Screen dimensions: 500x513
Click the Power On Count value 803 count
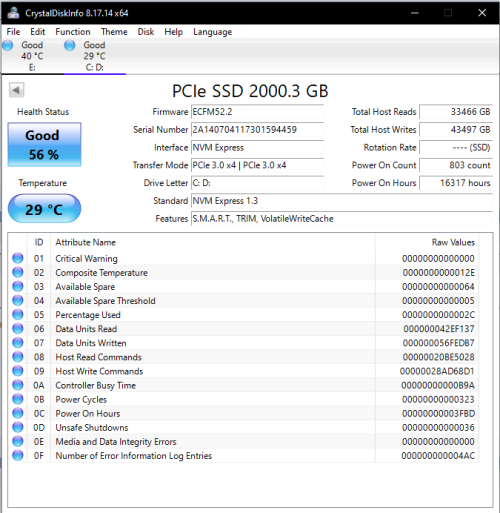click(456, 165)
